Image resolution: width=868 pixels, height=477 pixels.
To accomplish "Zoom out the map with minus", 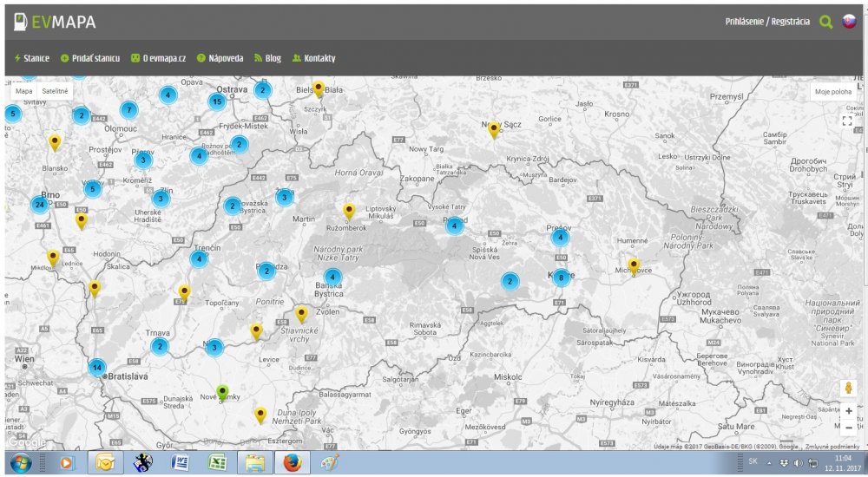I will (x=849, y=428).
